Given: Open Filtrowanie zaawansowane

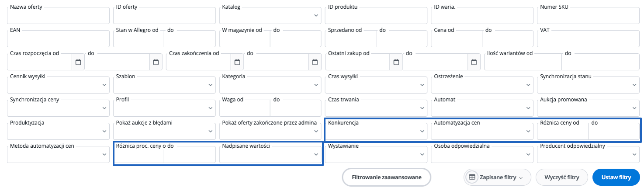Looking at the screenshot, I should (387, 177).
